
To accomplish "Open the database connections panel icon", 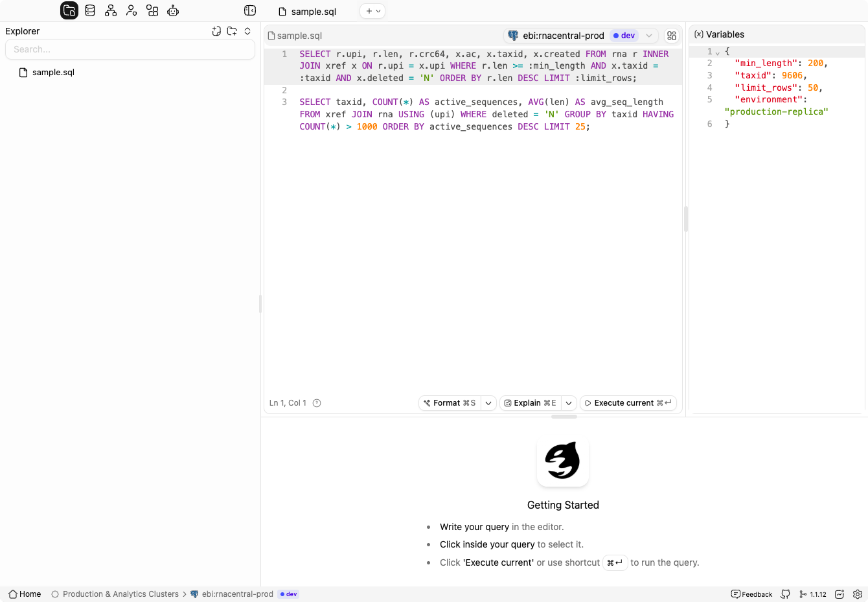I will tap(90, 10).
